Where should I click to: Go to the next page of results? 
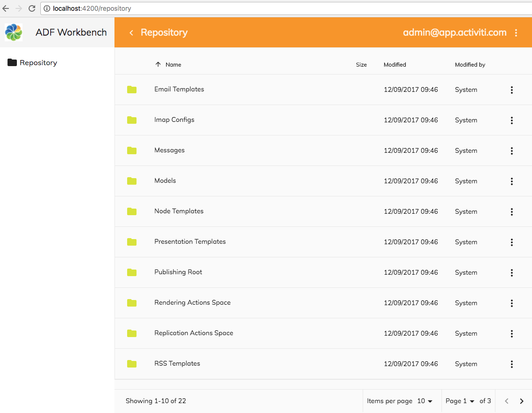522,401
